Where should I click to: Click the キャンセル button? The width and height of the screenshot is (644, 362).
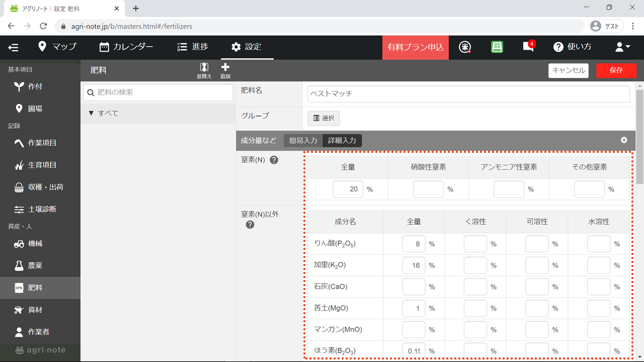tap(569, 70)
